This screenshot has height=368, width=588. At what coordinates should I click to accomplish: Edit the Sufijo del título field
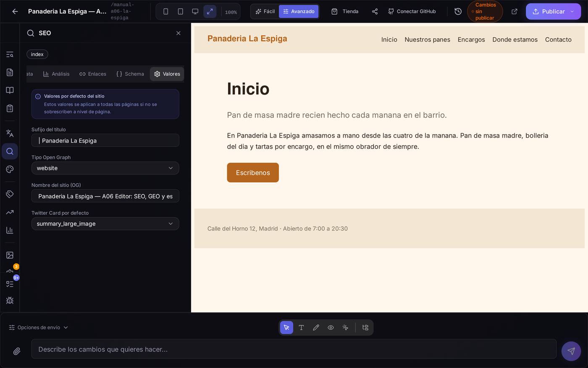[105, 140]
